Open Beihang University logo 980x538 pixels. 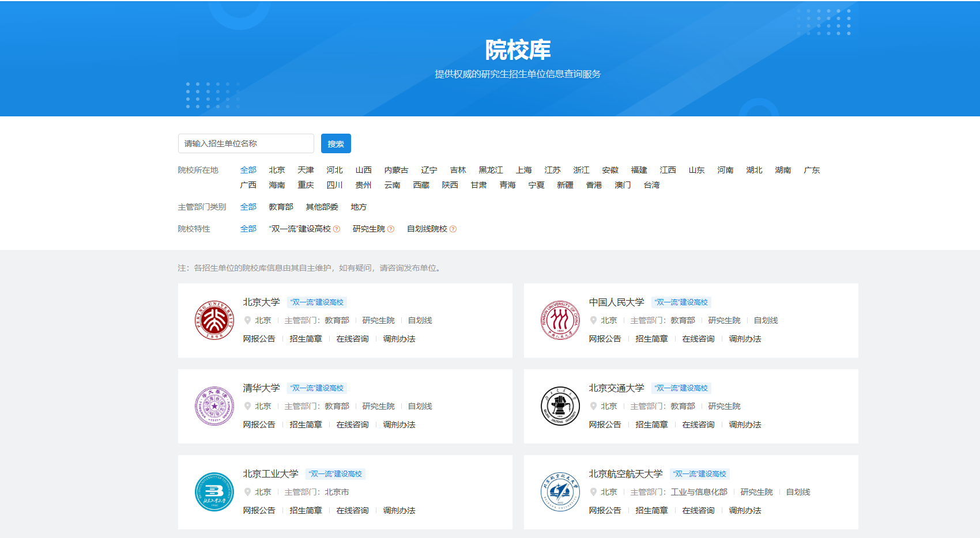[560, 492]
